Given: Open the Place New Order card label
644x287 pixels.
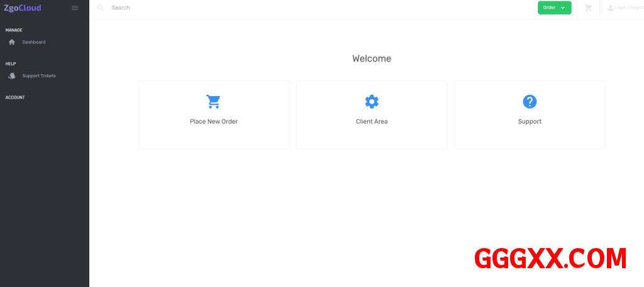Looking at the screenshot, I should pos(214,121).
